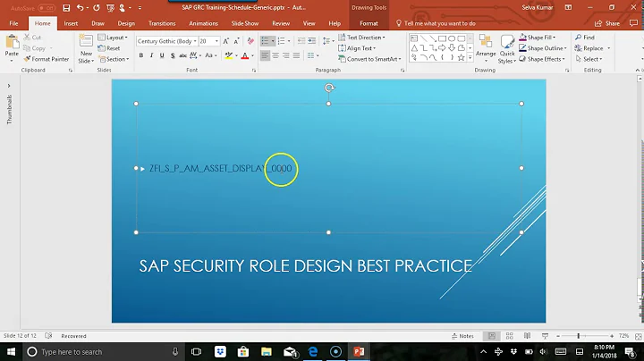Open the Arrange options

pyautogui.click(x=486, y=48)
